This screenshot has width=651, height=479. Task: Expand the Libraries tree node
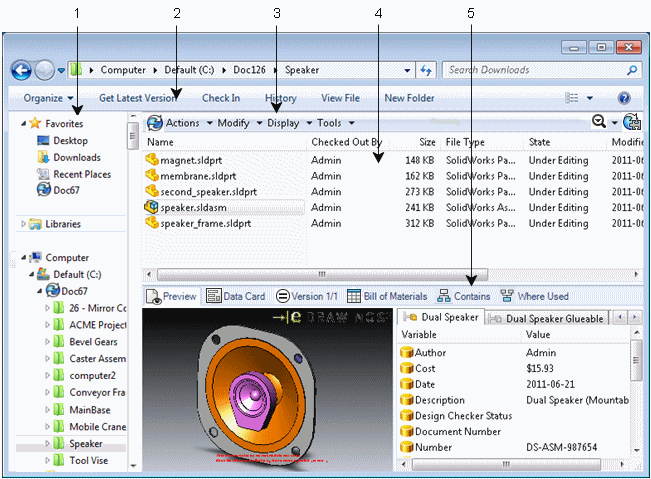point(24,224)
